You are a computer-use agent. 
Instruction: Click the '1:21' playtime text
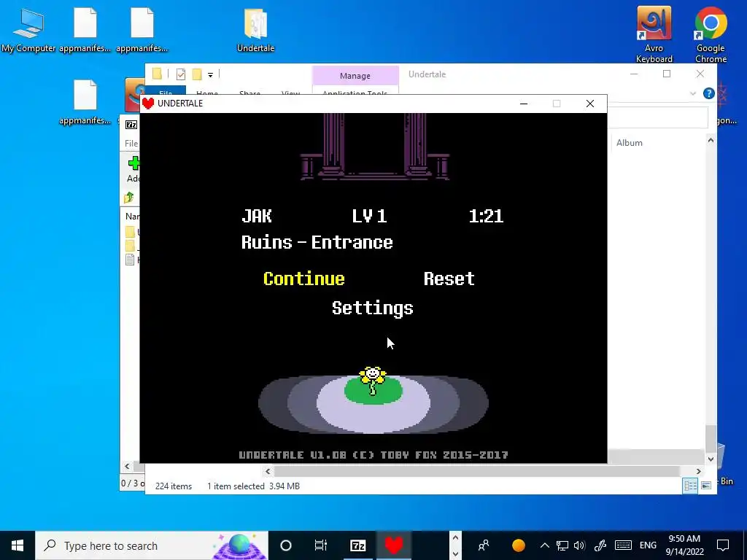click(x=486, y=216)
